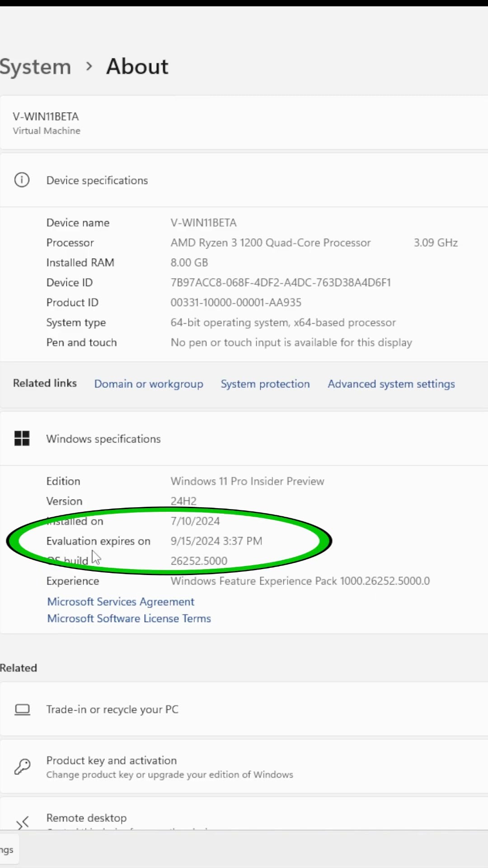488x868 pixels.
Task: Click the Device ID value text
Action: coord(281,283)
